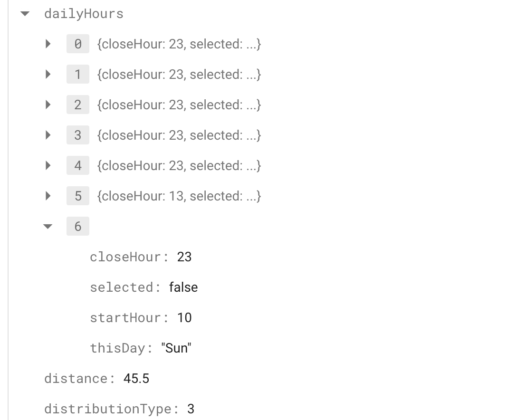Collapse the dailyHours node
Image resolution: width=516 pixels, height=420 pixels.
pos(25,14)
